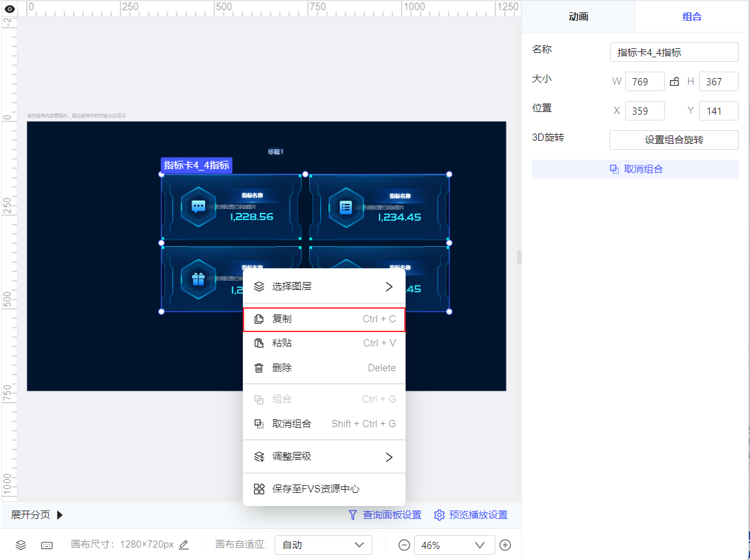750x560 pixels.
Task: Zoom in with the plus circle icon
Action: (x=505, y=544)
